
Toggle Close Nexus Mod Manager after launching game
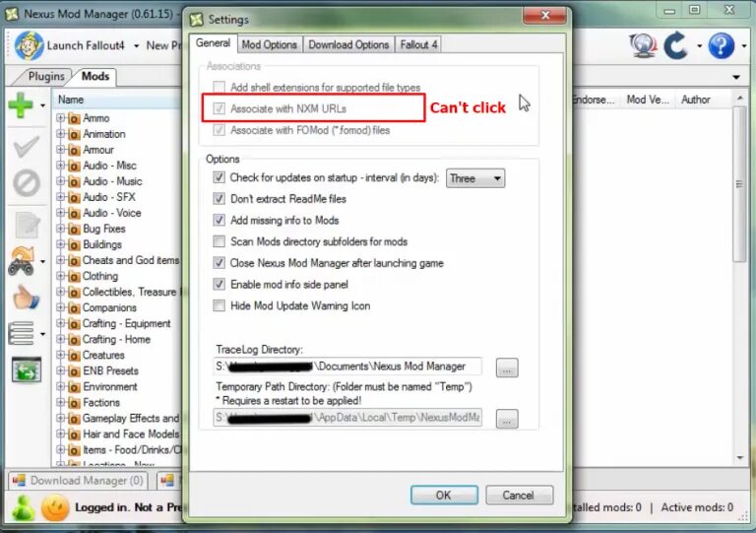pyautogui.click(x=219, y=262)
